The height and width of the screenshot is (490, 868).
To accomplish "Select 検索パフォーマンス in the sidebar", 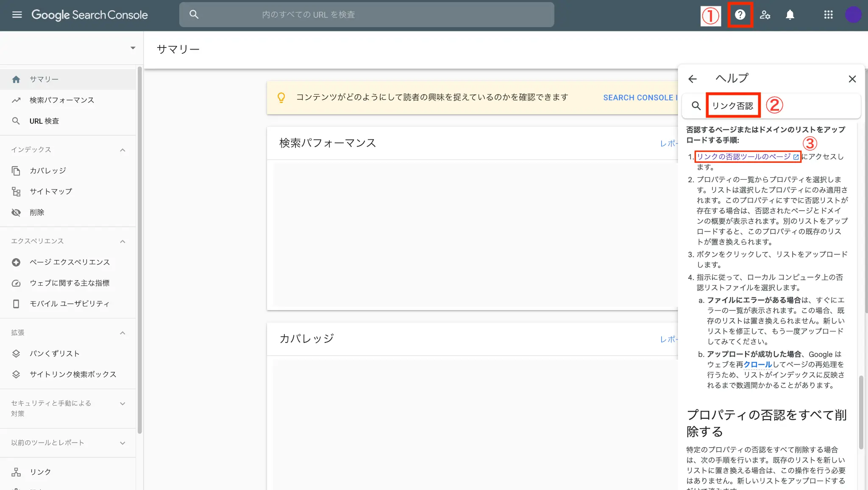I will (x=62, y=100).
